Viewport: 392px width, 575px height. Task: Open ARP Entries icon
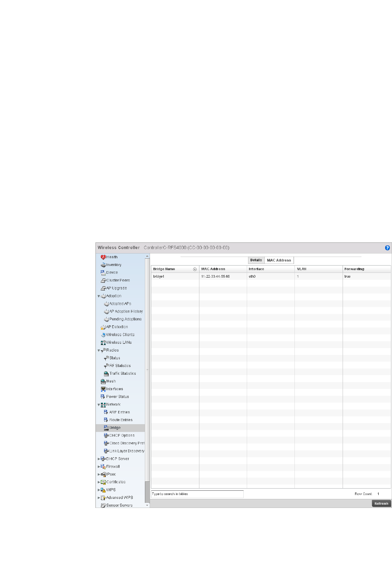click(x=106, y=412)
